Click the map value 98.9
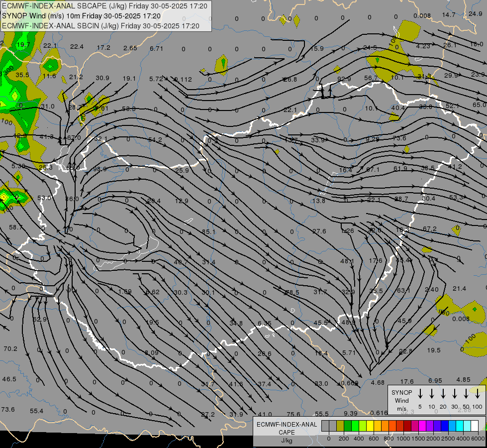 click(99, 169)
